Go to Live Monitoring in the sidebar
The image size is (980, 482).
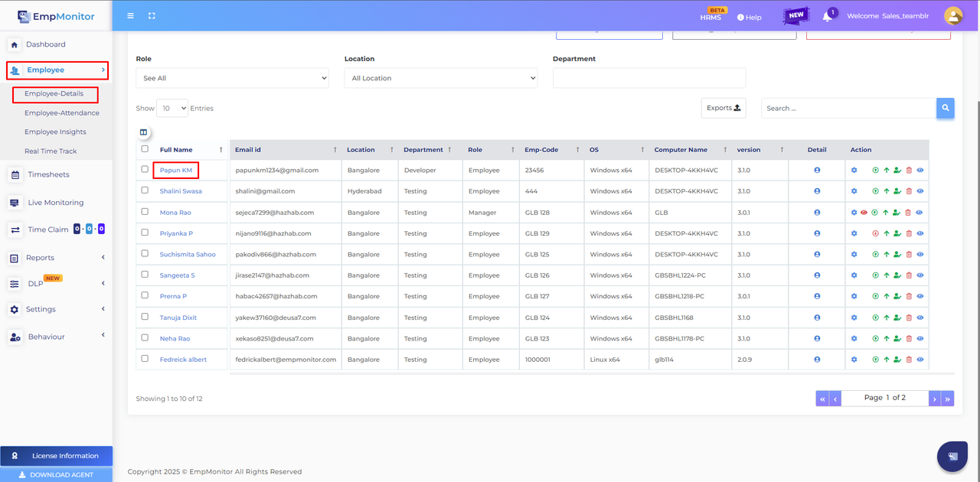pyautogui.click(x=57, y=203)
